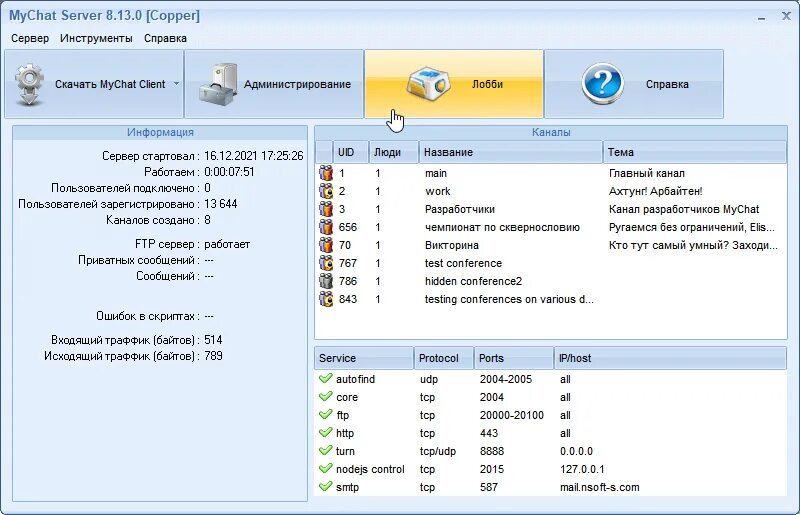Click the work channel icon
The width and height of the screenshot is (800, 515).
pyautogui.click(x=326, y=191)
